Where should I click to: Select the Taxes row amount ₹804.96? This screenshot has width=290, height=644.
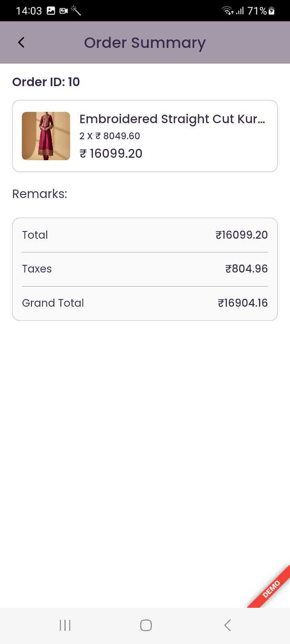[246, 269]
